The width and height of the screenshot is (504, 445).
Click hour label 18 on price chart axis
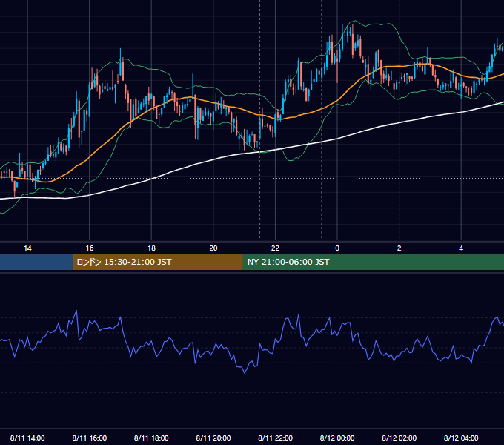tap(151, 248)
